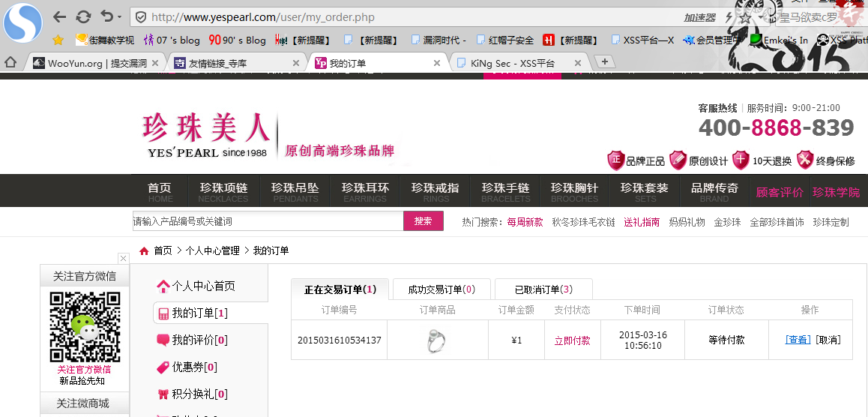The width and height of the screenshot is (868, 417).
Task: Open 个人中心首页 in sidebar
Action: click(x=203, y=286)
